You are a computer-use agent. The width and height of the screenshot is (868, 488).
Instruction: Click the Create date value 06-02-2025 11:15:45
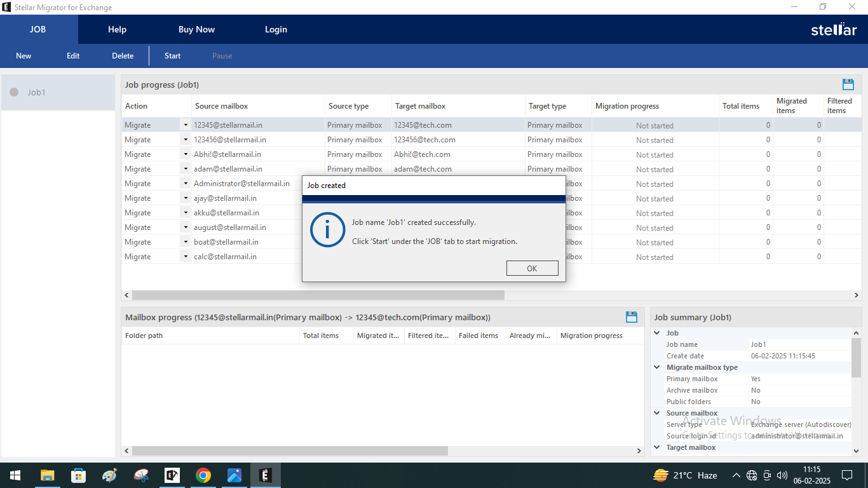pos(783,356)
